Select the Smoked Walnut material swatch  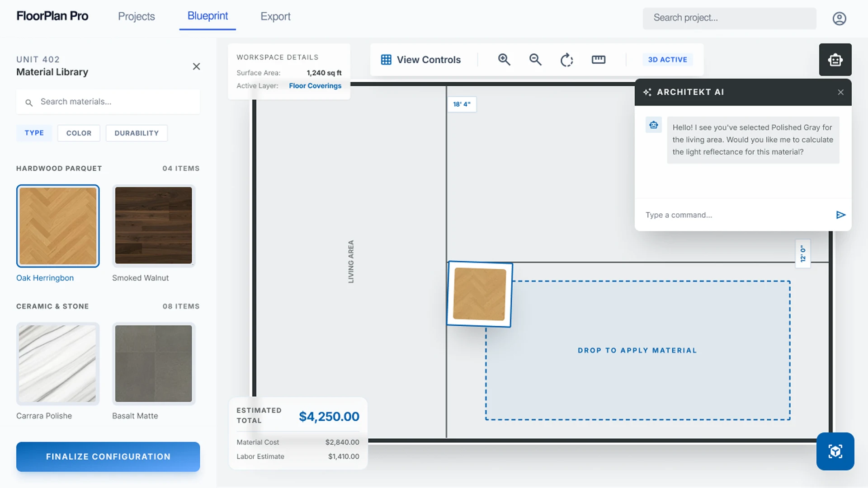pyautogui.click(x=153, y=225)
